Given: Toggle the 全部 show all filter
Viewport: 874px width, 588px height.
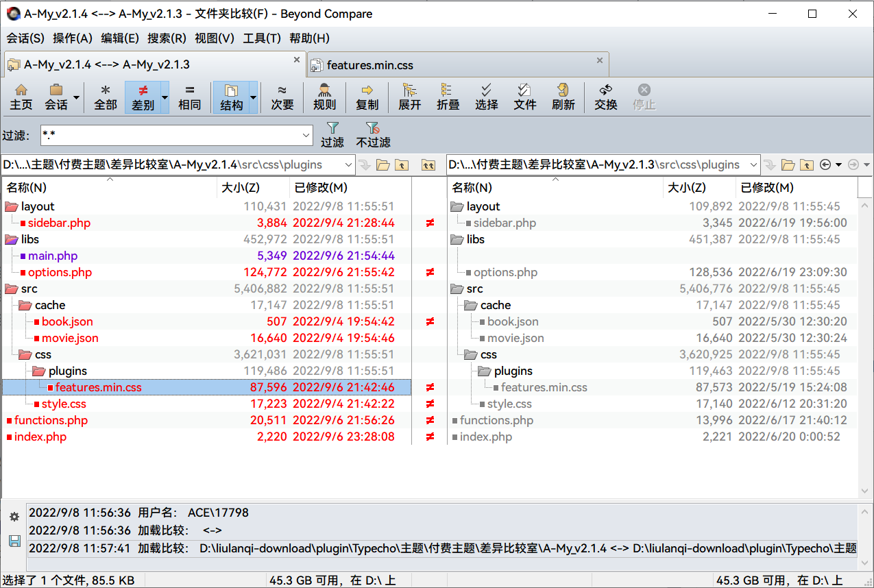Looking at the screenshot, I should (106, 97).
